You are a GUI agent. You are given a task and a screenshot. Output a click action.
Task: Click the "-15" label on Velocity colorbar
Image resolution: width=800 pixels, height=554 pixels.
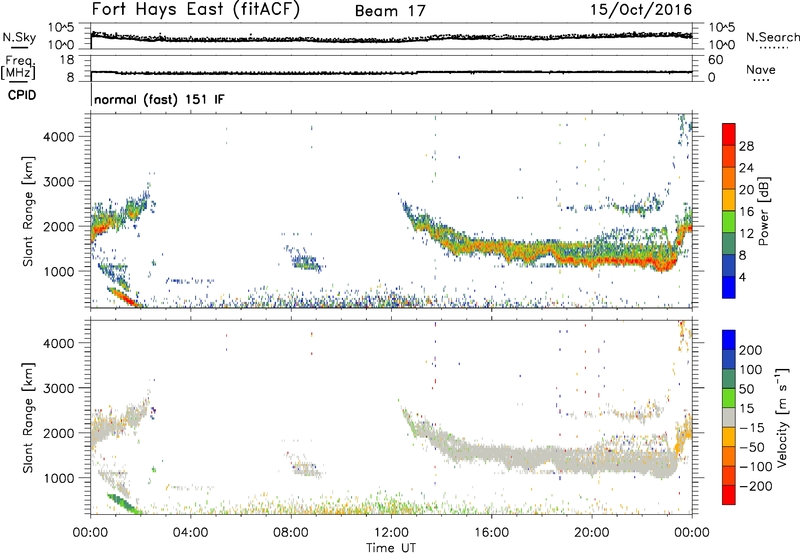point(752,428)
